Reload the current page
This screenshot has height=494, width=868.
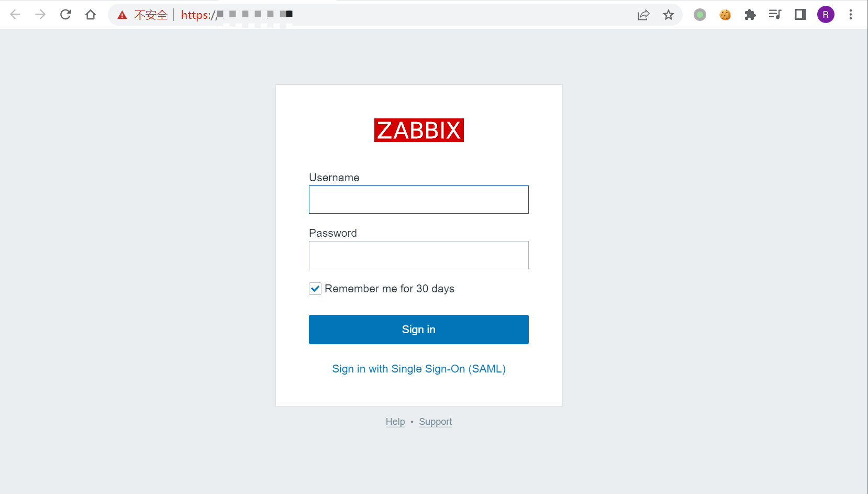65,15
